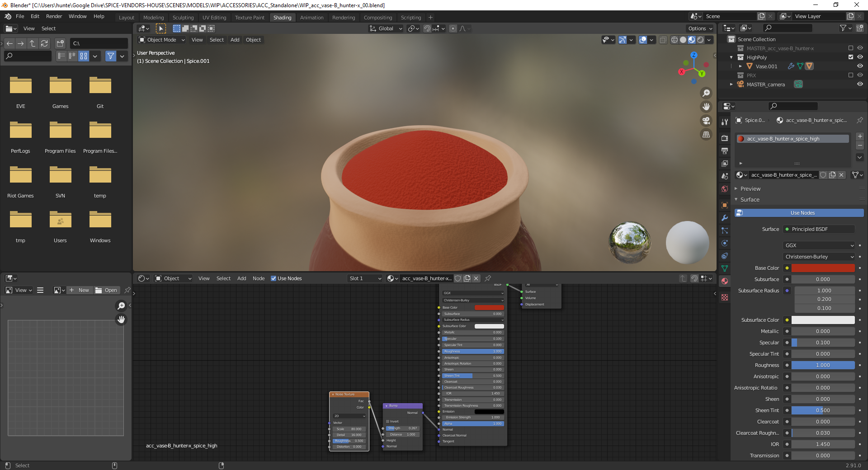Image resolution: width=868 pixels, height=470 pixels.
Task: Click the red Base Color swatch
Action: (x=823, y=268)
